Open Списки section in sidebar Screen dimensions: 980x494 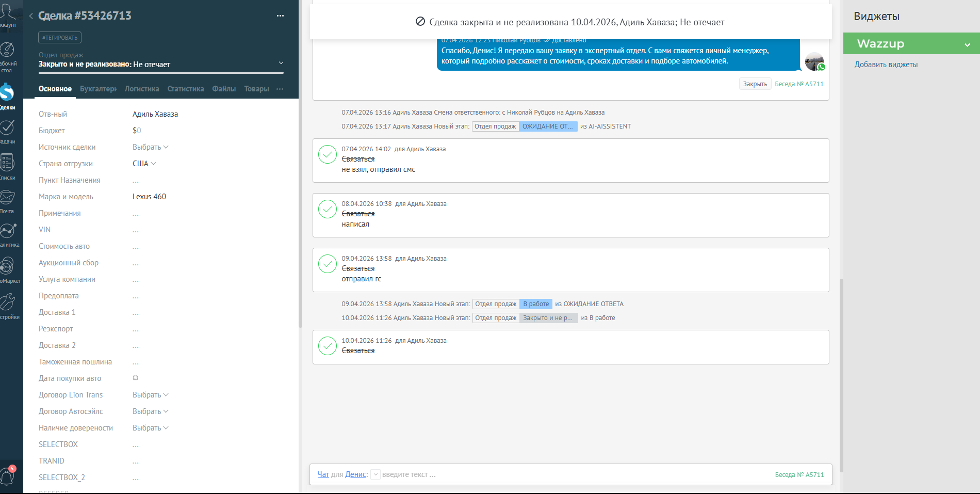7,166
